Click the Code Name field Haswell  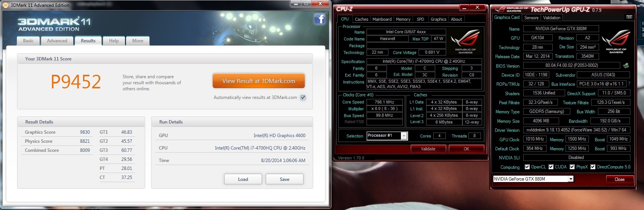click(388, 39)
